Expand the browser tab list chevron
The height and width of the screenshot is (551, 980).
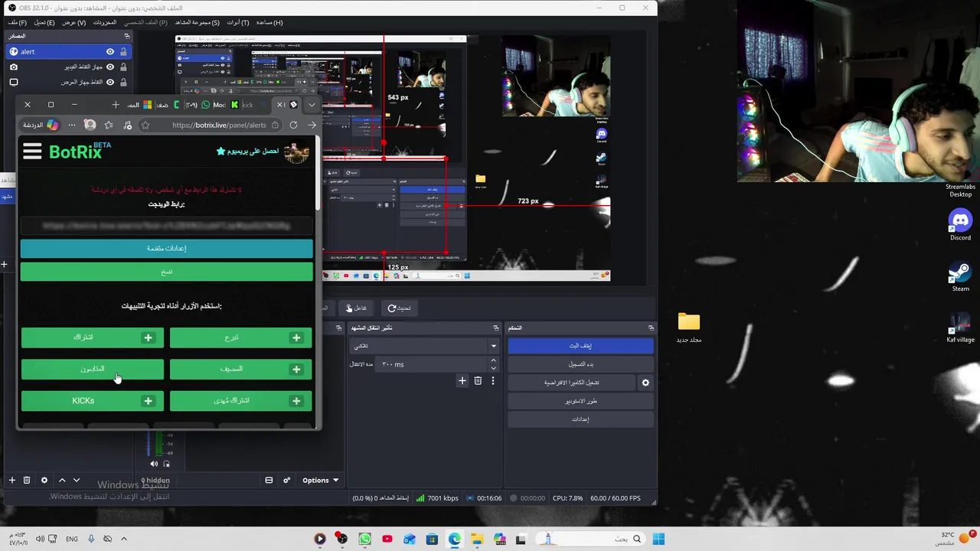[x=312, y=105]
